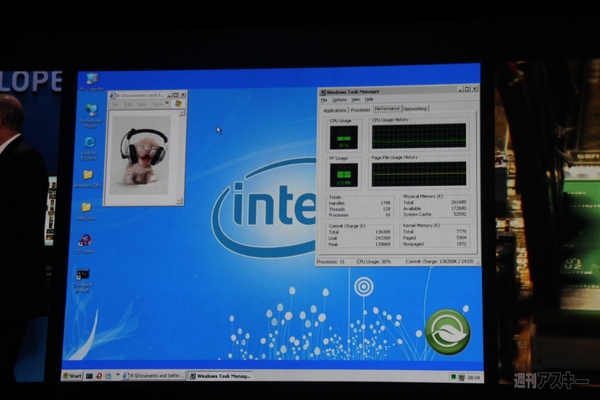The width and height of the screenshot is (600, 400).
Task: Click the status bar Processes: 16 entry
Action: click(x=335, y=262)
